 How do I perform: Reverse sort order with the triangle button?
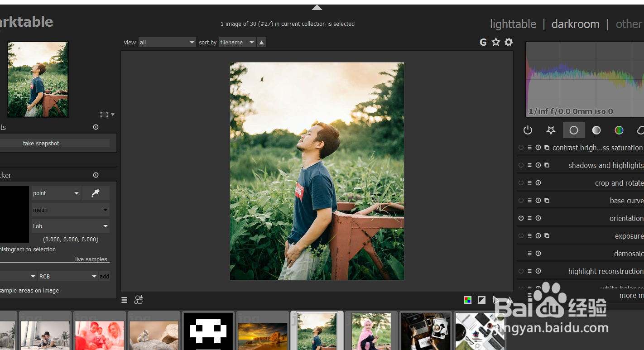pos(261,42)
